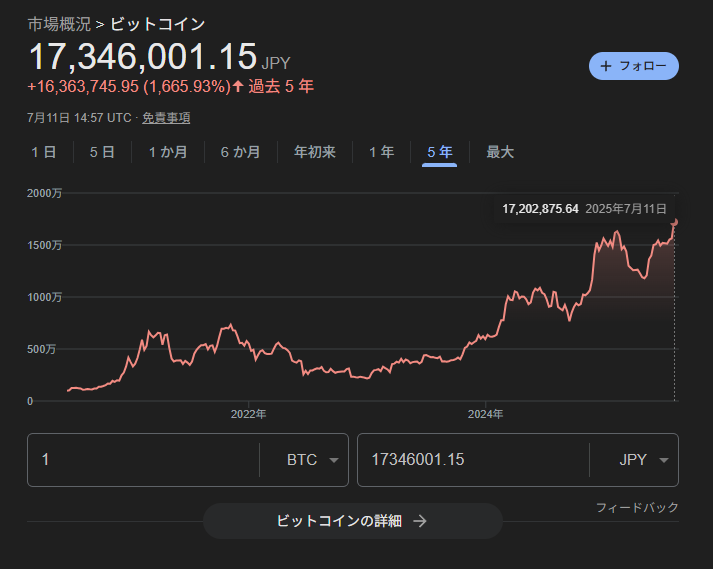713x569 pixels.
Task: Click the red up arrow beside the percentage change
Action: point(238,86)
